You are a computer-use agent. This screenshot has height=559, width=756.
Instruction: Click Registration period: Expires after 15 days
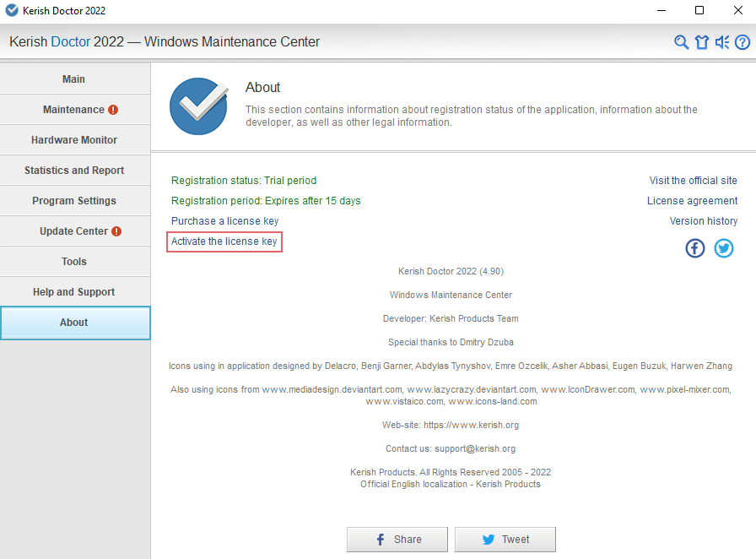pyautogui.click(x=266, y=201)
